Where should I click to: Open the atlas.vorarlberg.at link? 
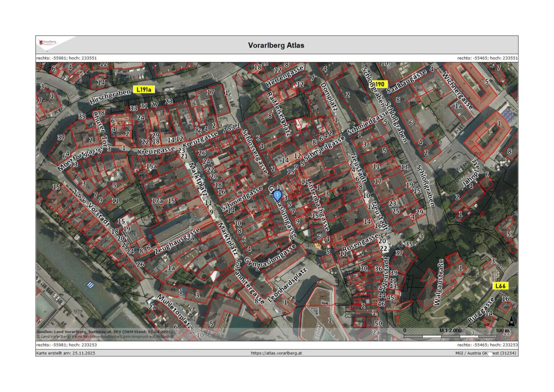276,353
